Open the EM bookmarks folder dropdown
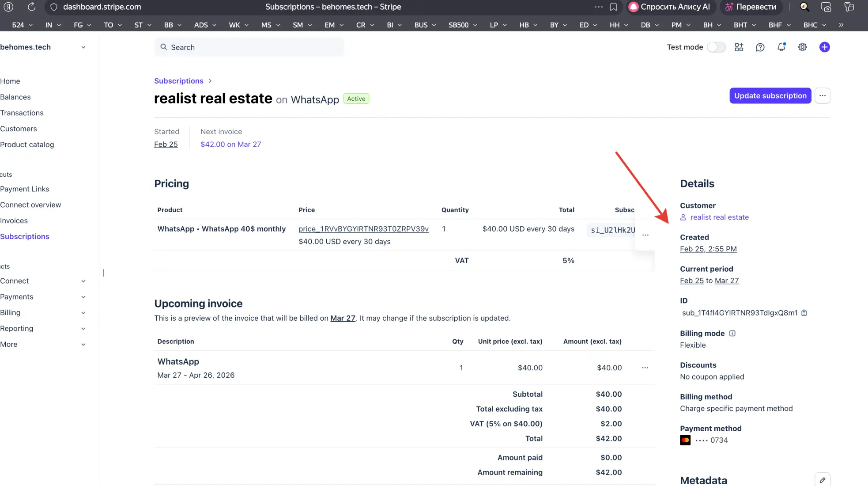 [x=334, y=25]
